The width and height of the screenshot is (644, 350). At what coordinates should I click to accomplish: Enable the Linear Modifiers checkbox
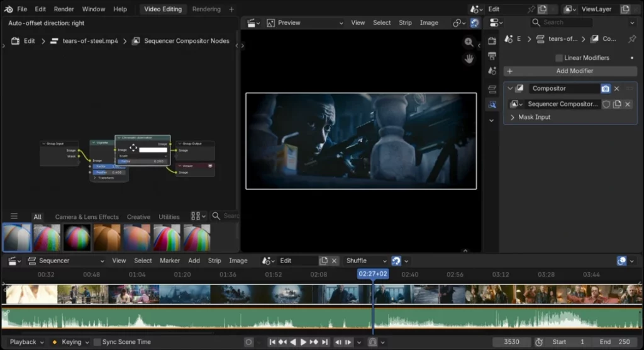click(559, 58)
